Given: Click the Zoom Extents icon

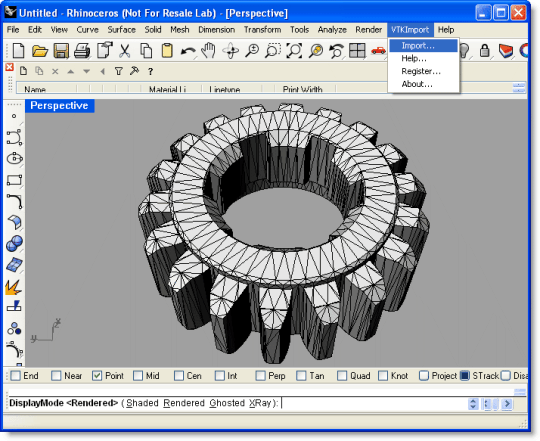Looking at the screenshot, I should click(x=294, y=51).
